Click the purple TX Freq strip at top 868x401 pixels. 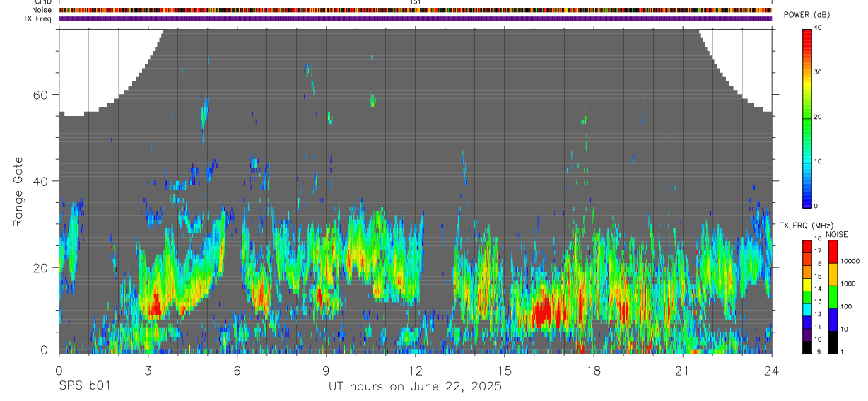click(x=415, y=18)
